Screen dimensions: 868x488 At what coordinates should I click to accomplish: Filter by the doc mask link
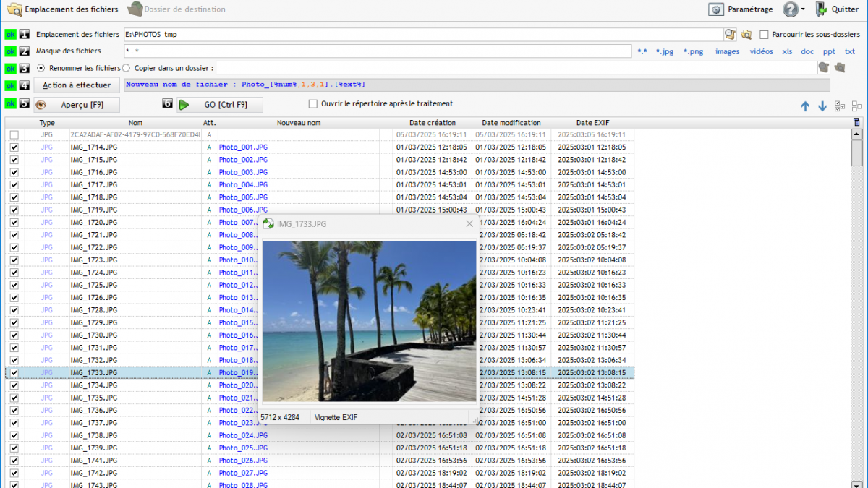click(x=807, y=51)
